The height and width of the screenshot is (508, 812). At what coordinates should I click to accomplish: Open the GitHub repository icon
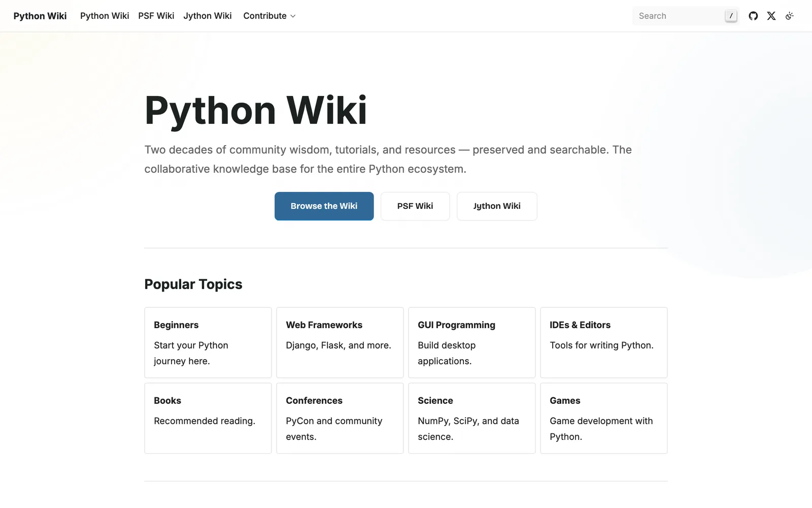click(753, 16)
